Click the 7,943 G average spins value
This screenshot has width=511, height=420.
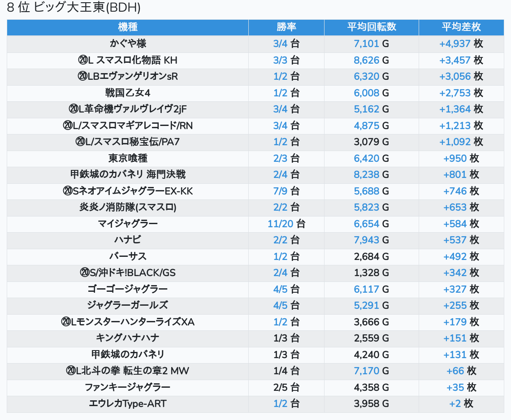[366, 240]
